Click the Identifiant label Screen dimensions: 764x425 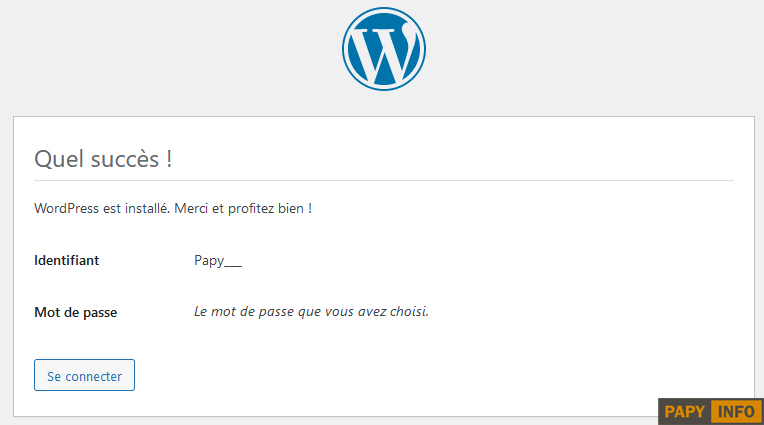click(x=67, y=260)
